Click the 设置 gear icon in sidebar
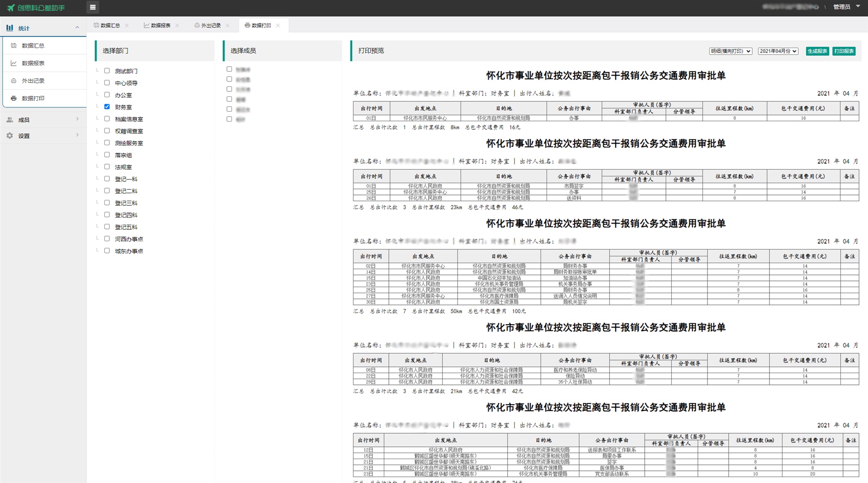868x483 pixels. click(9, 136)
